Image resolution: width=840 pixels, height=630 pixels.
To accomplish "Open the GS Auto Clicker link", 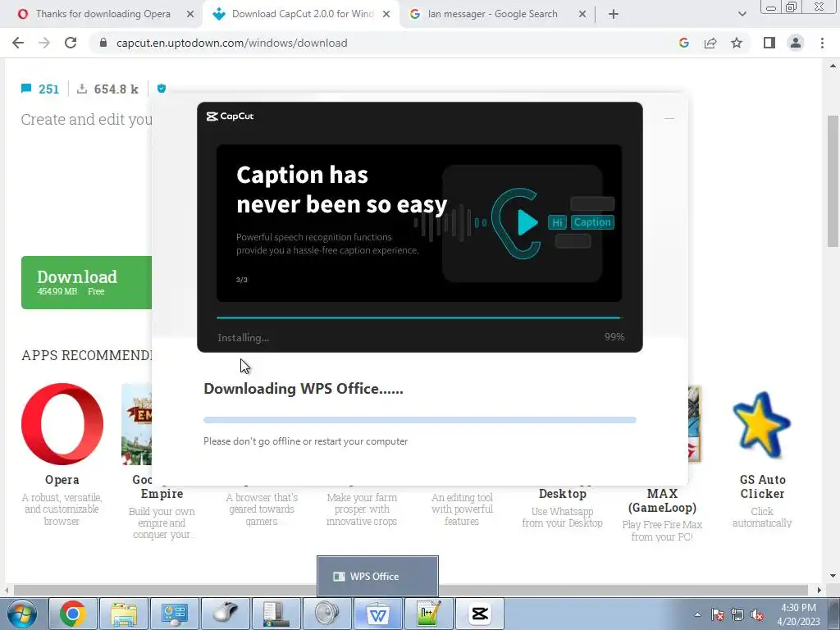I will pyautogui.click(x=762, y=486).
